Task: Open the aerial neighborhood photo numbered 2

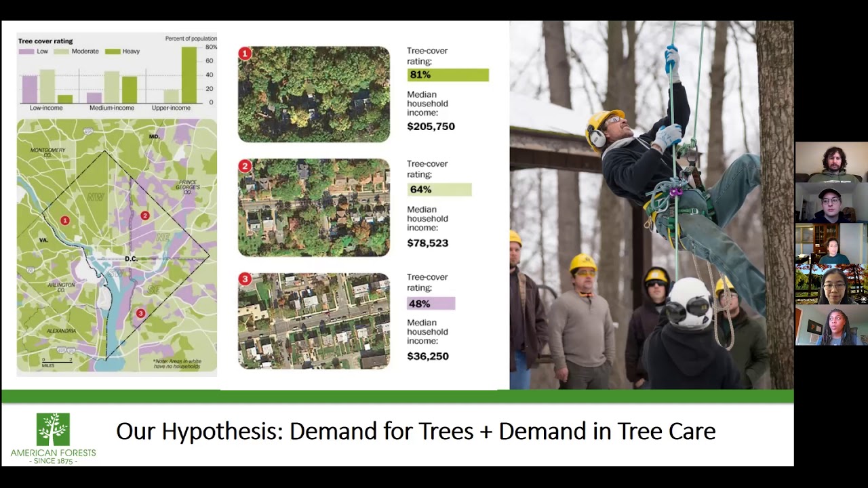Action: pos(314,207)
